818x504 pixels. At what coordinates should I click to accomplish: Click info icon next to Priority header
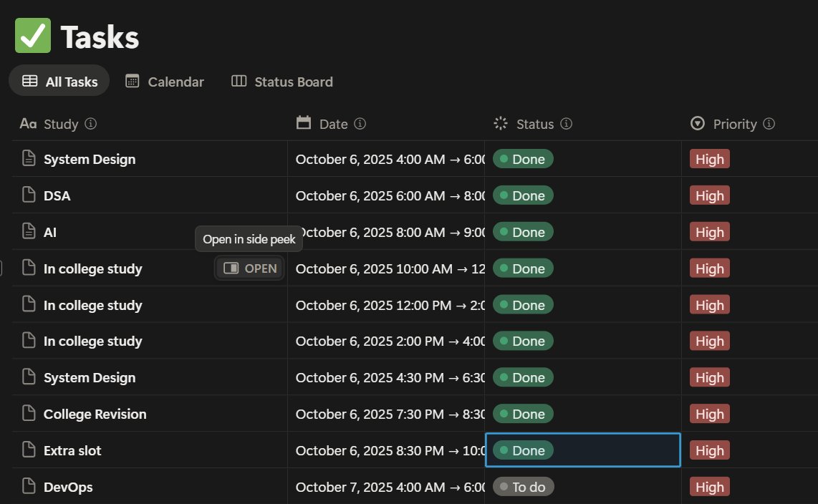point(769,124)
